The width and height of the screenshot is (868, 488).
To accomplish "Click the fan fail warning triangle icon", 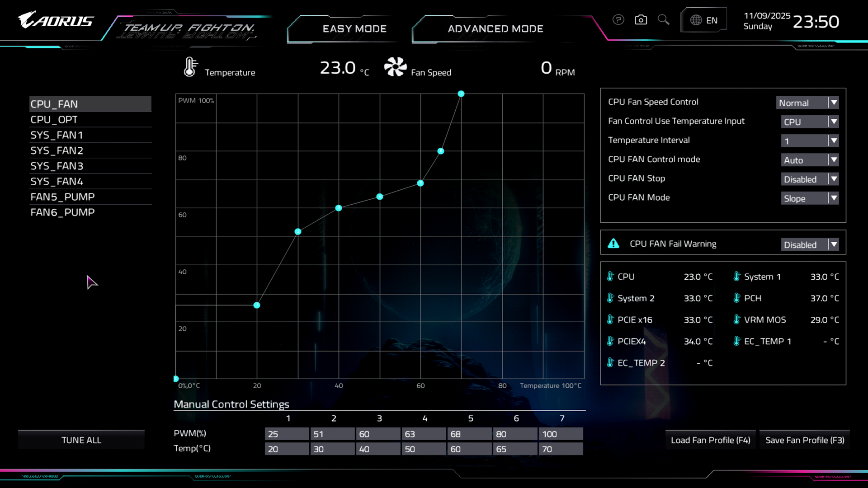I will click(613, 244).
